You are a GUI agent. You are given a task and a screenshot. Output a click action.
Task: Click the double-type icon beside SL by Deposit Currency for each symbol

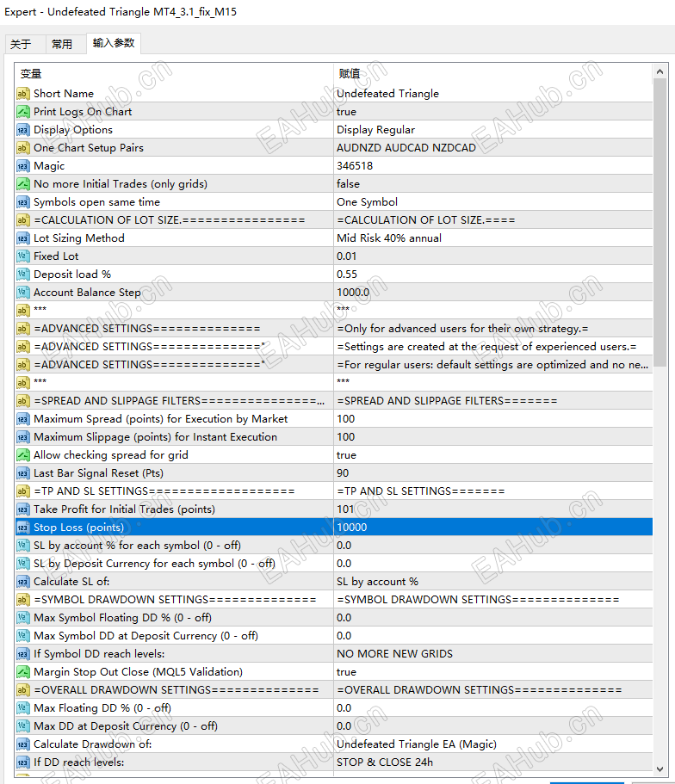click(x=23, y=564)
